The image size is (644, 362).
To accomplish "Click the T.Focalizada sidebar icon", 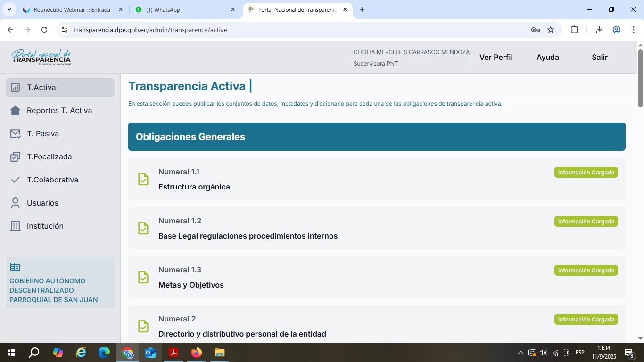I will 15,157.
